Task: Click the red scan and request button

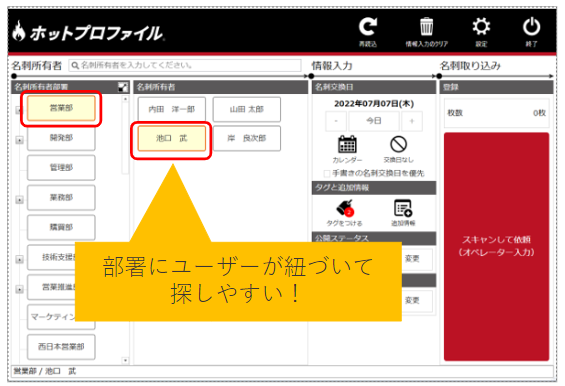Action: [x=497, y=247]
